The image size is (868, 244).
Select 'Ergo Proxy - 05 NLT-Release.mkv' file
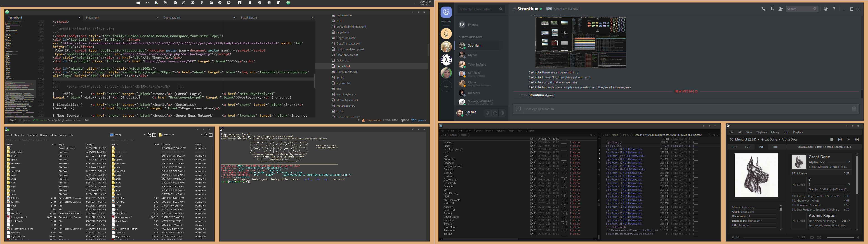(624, 163)
